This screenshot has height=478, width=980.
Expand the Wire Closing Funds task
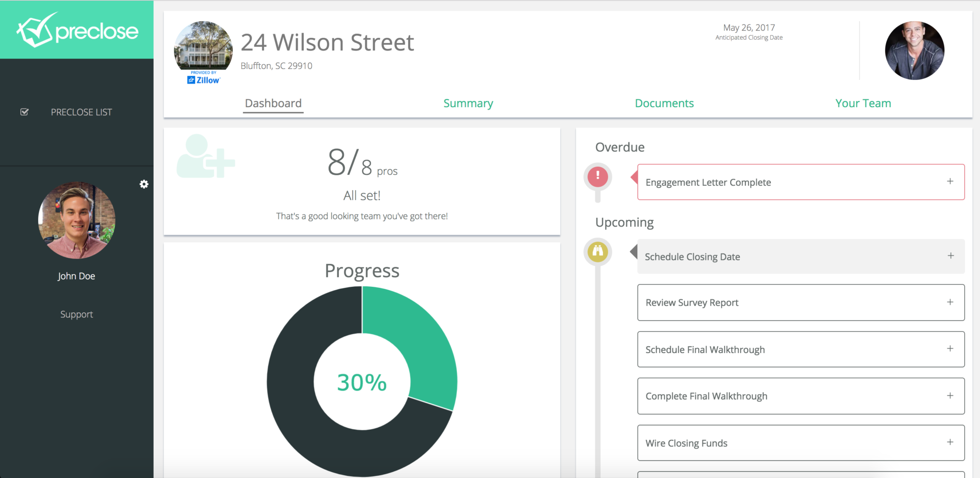(950, 443)
